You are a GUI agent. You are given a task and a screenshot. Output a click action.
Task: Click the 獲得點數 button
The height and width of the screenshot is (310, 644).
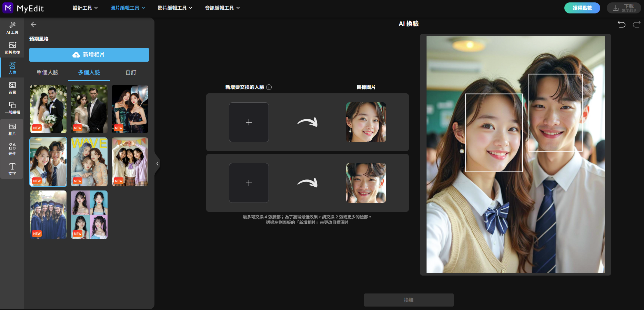[x=582, y=8]
